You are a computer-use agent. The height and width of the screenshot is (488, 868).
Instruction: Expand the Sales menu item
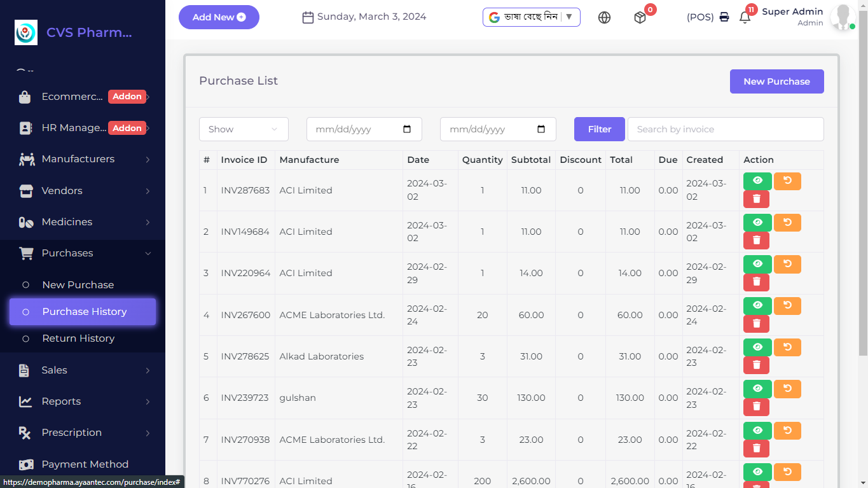click(x=83, y=370)
